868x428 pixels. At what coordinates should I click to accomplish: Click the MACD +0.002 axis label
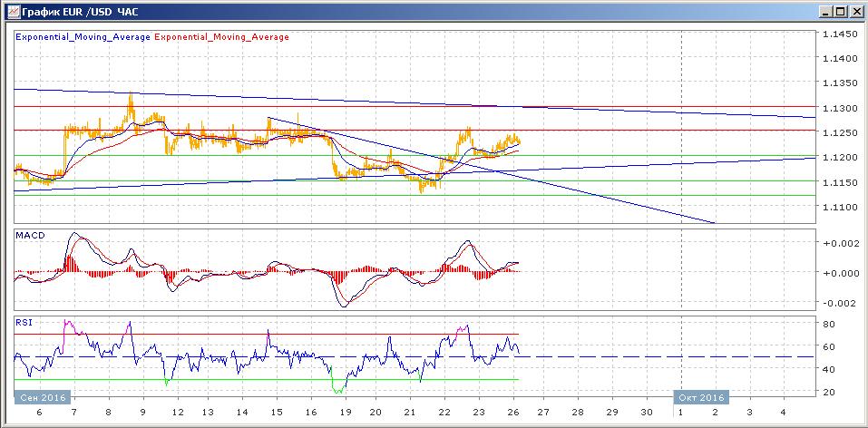836,243
